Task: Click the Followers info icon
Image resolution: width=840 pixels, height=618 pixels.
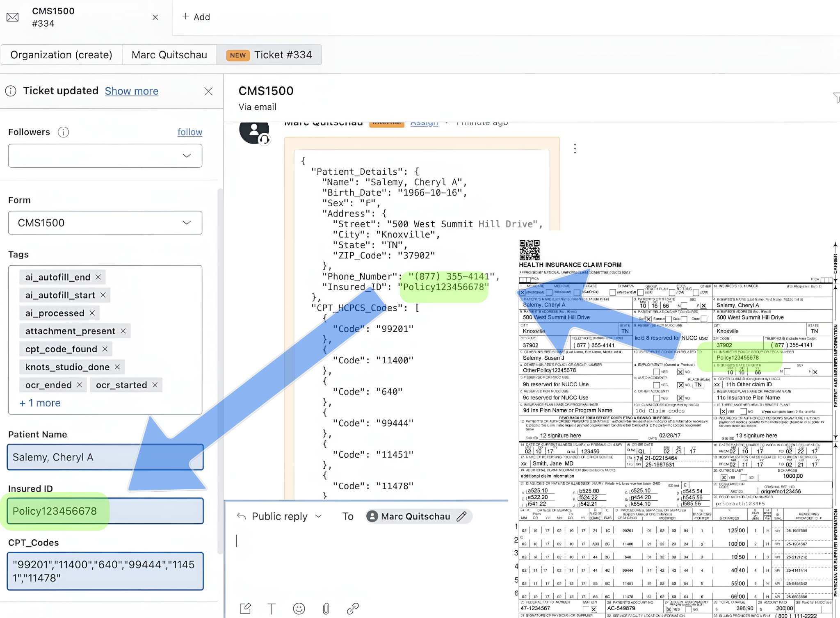Action: click(63, 132)
